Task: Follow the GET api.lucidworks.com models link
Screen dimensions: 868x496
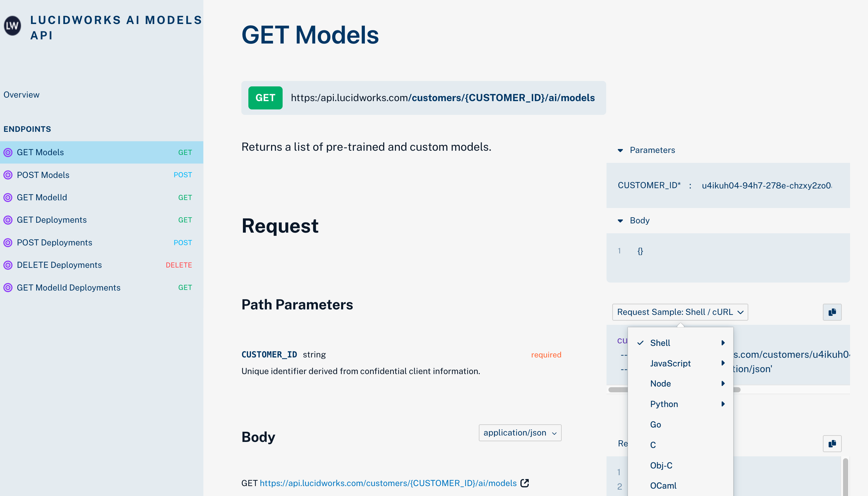Action: (388, 483)
